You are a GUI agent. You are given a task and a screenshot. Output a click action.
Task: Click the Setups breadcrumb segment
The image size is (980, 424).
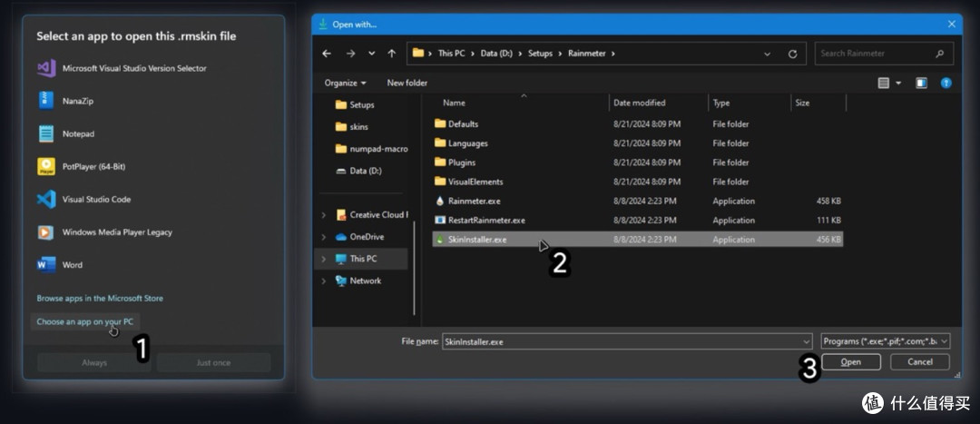tap(540, 54)
